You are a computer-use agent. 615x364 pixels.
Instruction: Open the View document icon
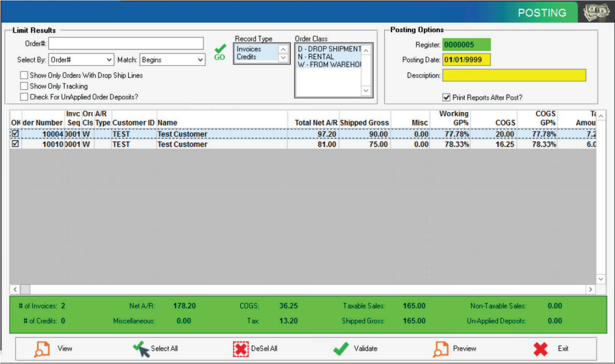coord(42,349)
